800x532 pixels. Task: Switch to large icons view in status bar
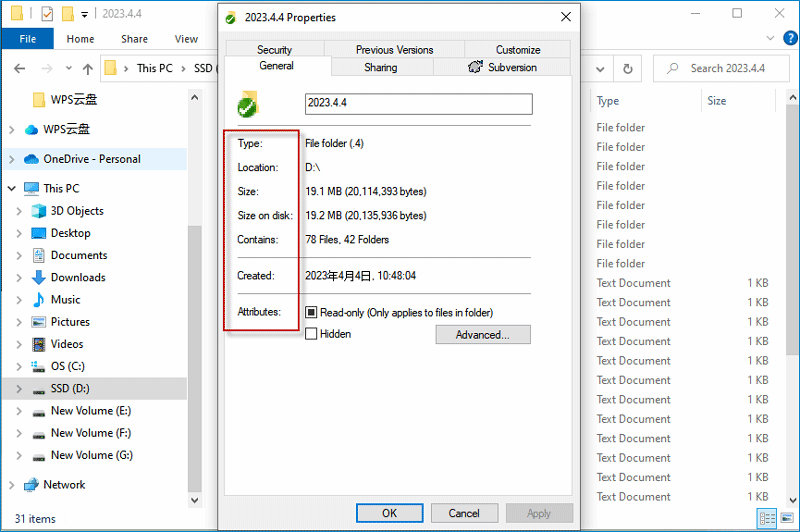coord(787,519)
